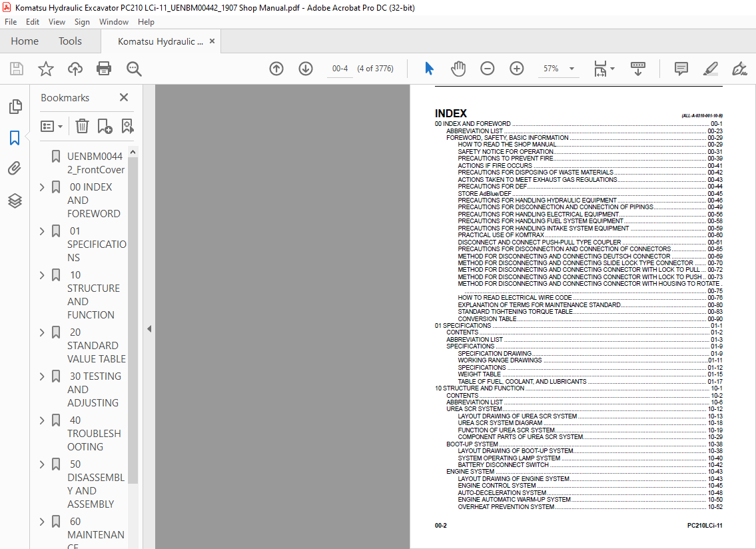756x549 pixels.
Task: Open the Edit menu
Action: 32,22
